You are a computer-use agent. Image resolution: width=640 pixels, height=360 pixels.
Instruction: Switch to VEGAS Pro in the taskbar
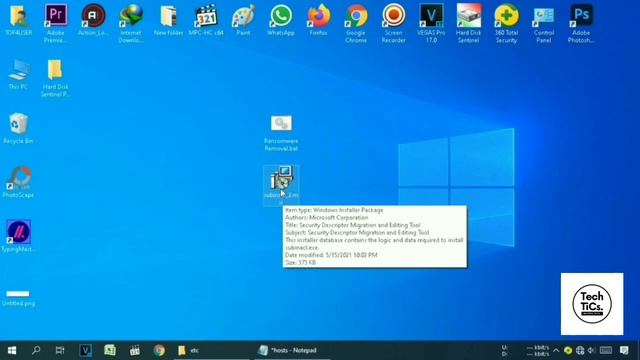85,350
